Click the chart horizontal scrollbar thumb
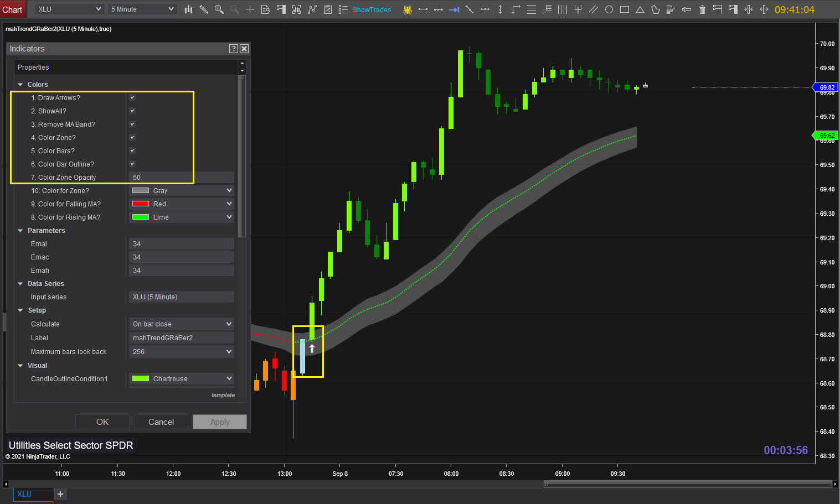The width and height of the screenshot is (840, 504). (x=688, y=484)
